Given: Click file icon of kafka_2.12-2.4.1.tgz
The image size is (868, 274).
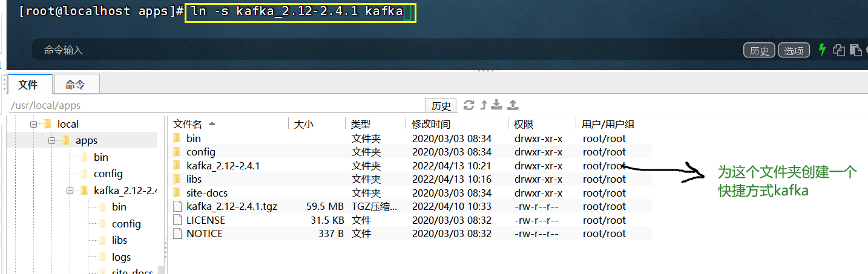Looking at the screenshot, I should pos(177,206).
